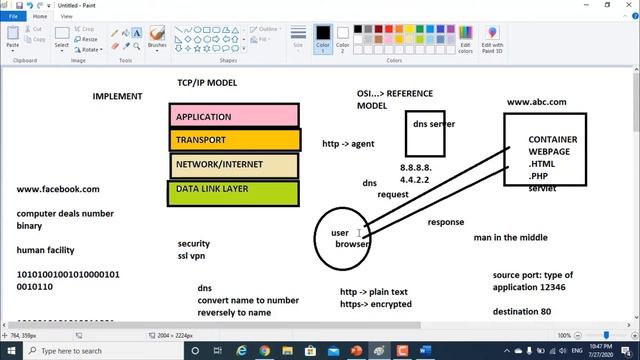Open the File menu

point(13,16)
